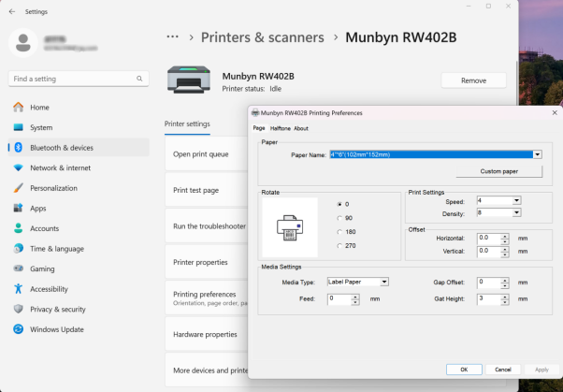Click the Custom paper button
563x392 pixels.
point(499,171)
